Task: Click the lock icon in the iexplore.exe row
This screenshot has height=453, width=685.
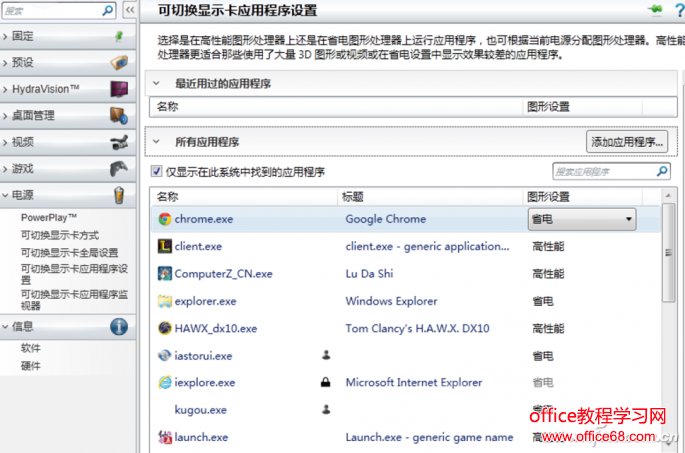Action: (325, 383)
